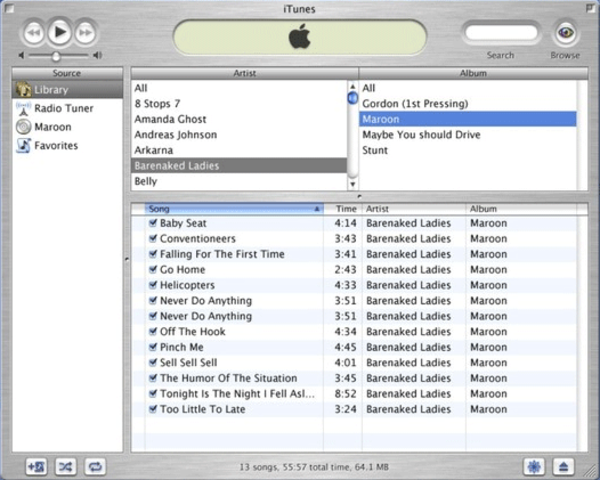Select Barenaked Ladies artist
This screenshot has height=480, width=600.
pos(239,166)
